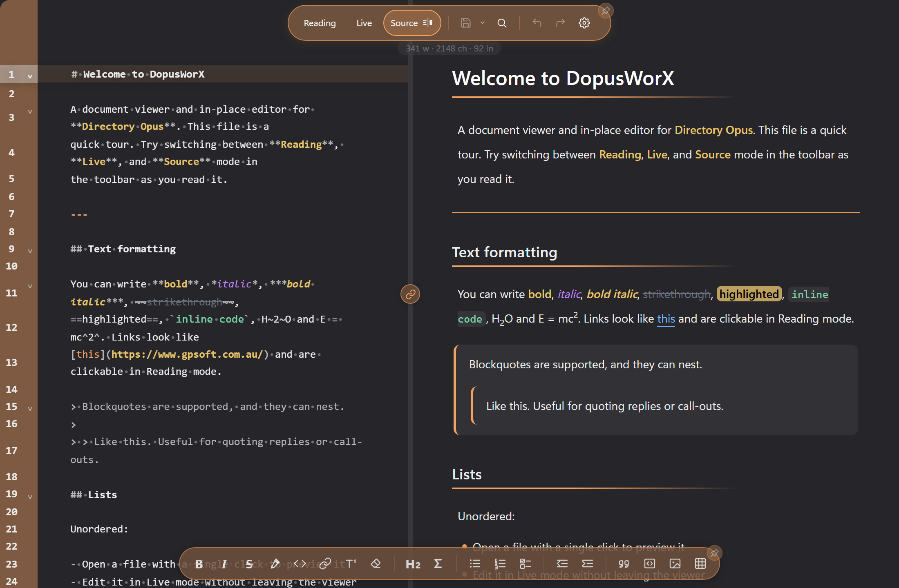
Task: Click the save document icon
Action: [x=466, y=23]
